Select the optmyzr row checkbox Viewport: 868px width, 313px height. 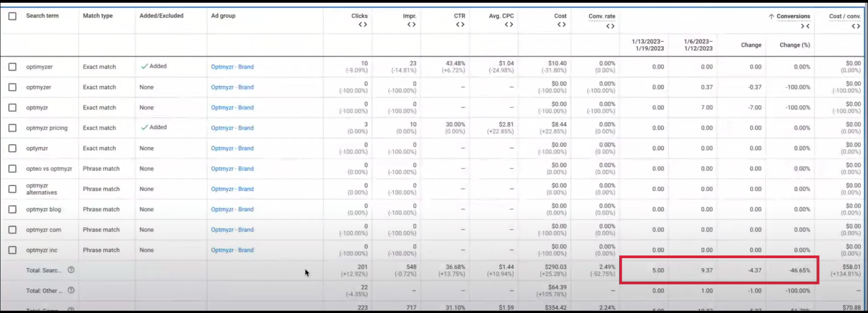point(12,107)
